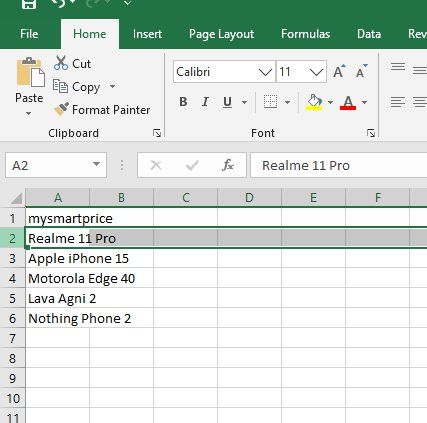Click cell containing Lava Agni 2
This screenshot has width=427, height=423.
(58, 298)
